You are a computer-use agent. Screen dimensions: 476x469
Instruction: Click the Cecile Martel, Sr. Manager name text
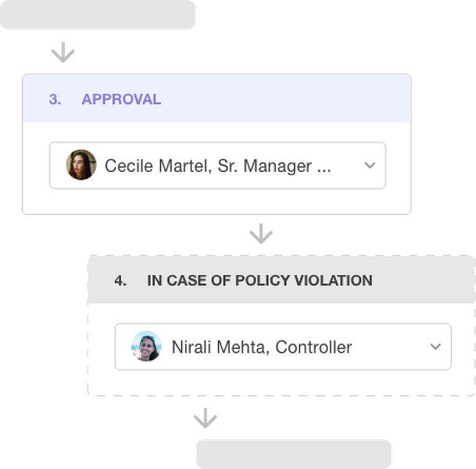[217, 166]
